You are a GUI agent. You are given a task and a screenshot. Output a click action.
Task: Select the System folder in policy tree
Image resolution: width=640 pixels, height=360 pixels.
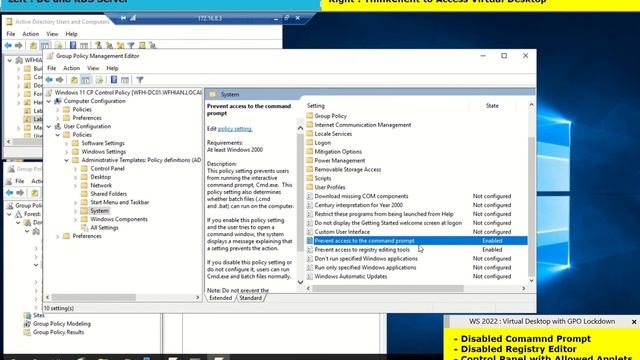coord(99,211)
